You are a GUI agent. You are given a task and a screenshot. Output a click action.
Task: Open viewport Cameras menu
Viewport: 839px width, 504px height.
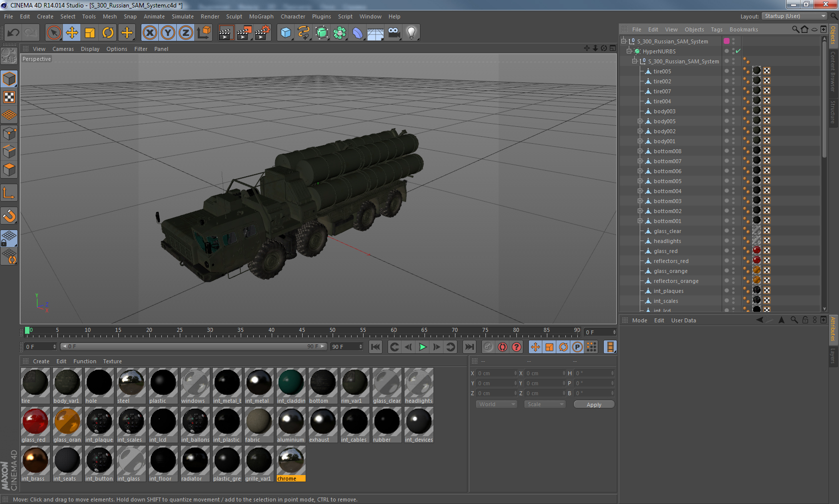(63, 49)
